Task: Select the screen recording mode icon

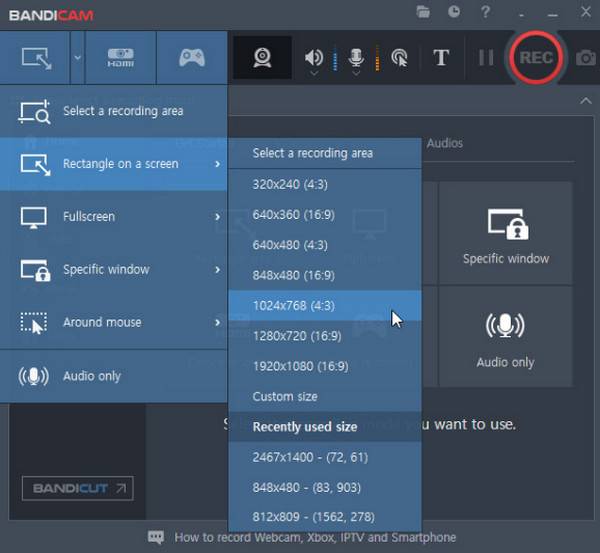Action: [36, 58]
